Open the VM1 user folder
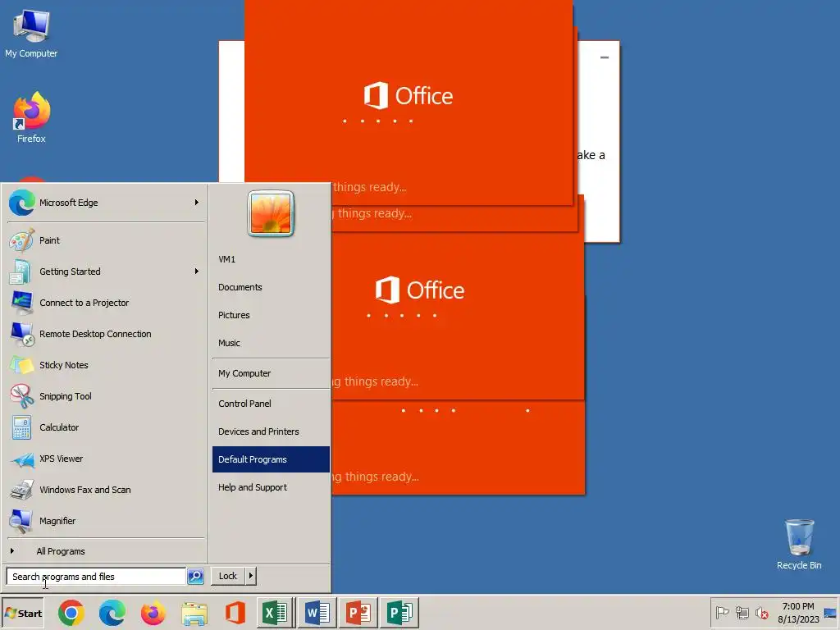The image size is (840, 630). pos(271,259)
